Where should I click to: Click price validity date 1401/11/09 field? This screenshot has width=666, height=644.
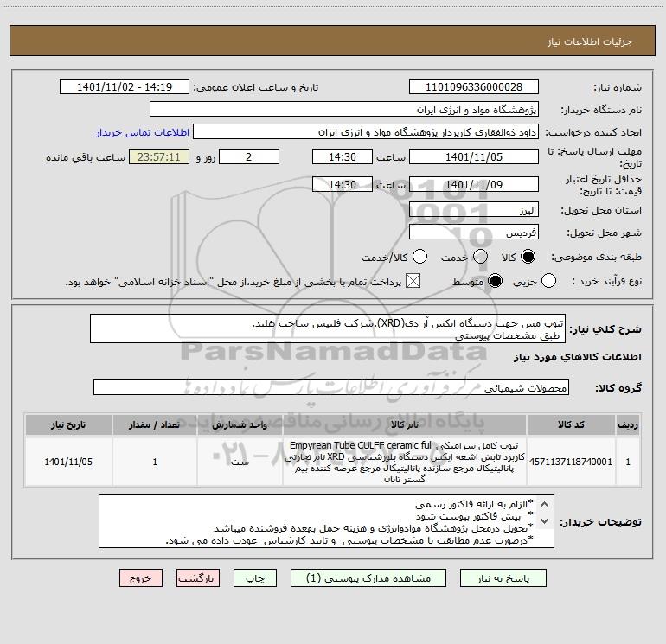coord(474,184)
